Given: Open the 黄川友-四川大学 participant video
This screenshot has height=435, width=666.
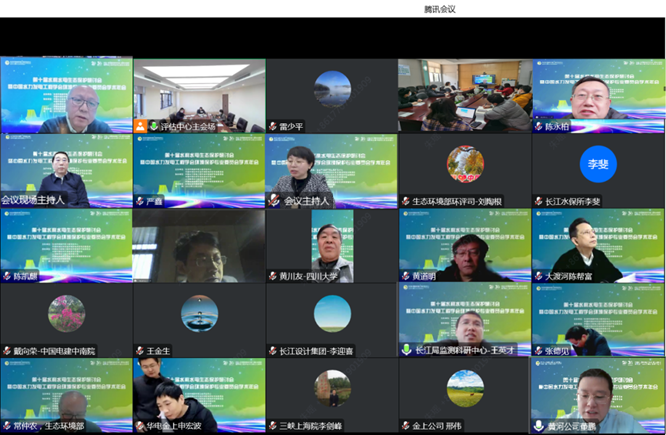Looking at the screenshot, I should (x=332, y=245).
